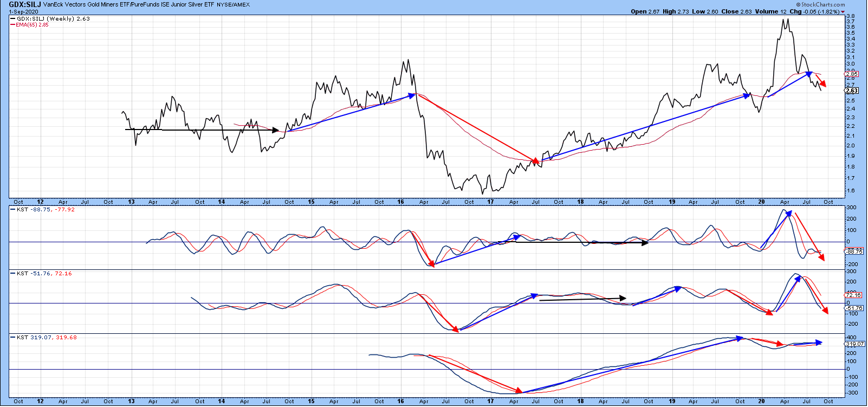Click the Close 2.63 header value

tap(737, 11)
